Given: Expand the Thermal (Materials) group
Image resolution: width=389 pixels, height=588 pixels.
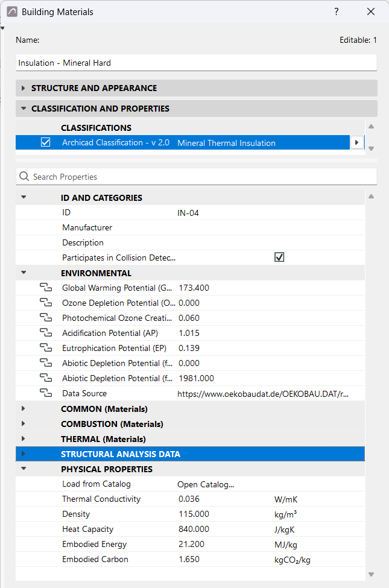Looking at the screenshot, I should click(x=24, y=438).
